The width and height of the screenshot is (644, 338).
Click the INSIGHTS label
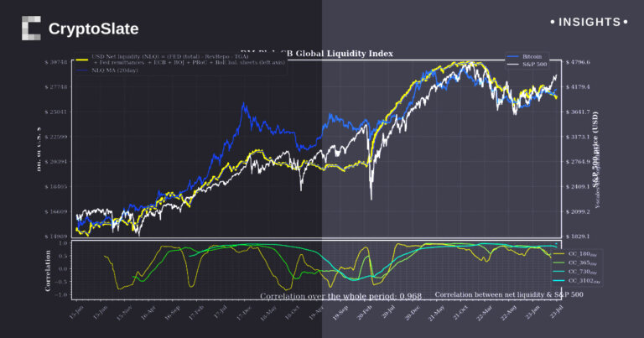(x=589, y=22)
